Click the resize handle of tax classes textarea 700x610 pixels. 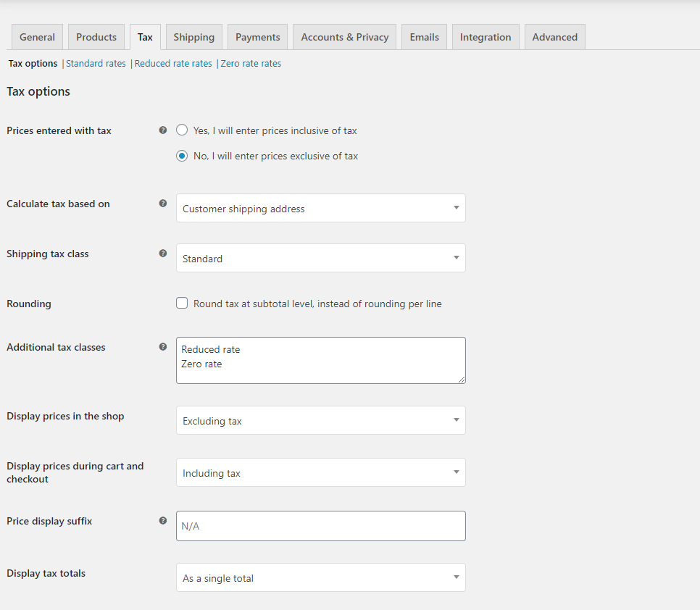462,380
